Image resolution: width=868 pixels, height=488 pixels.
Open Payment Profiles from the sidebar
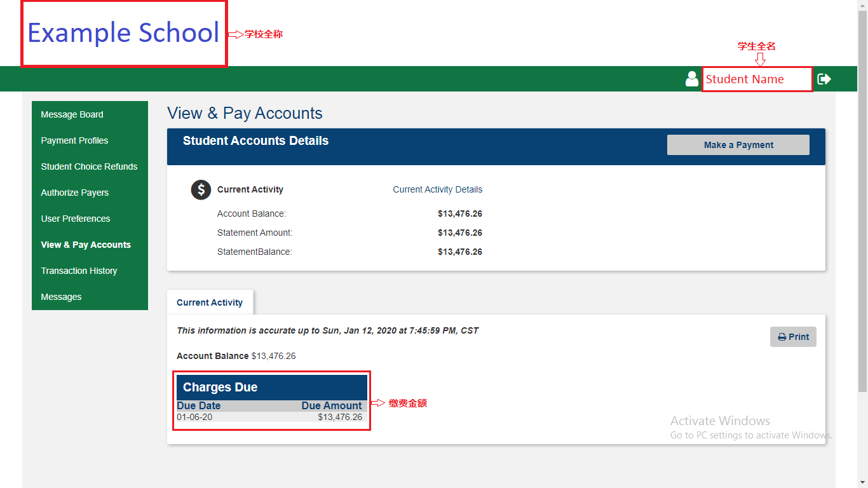point(74,140)
